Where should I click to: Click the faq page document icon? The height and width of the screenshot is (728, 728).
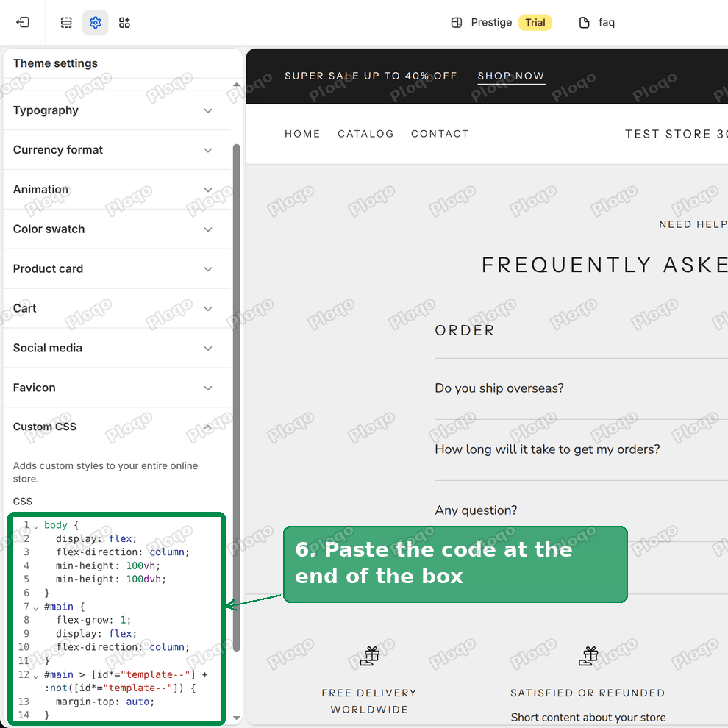coord(584,22)
